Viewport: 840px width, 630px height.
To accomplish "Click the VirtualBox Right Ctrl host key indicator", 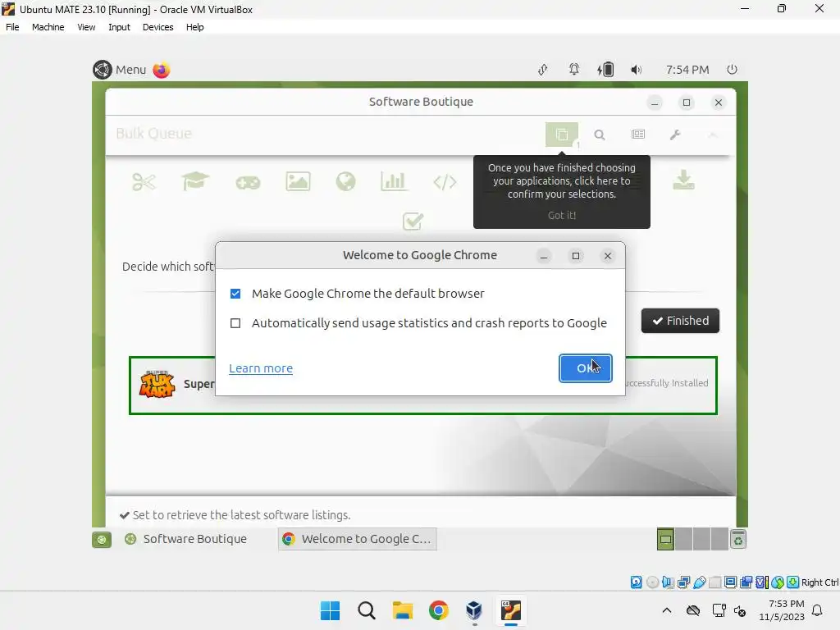I will [819, 582].
